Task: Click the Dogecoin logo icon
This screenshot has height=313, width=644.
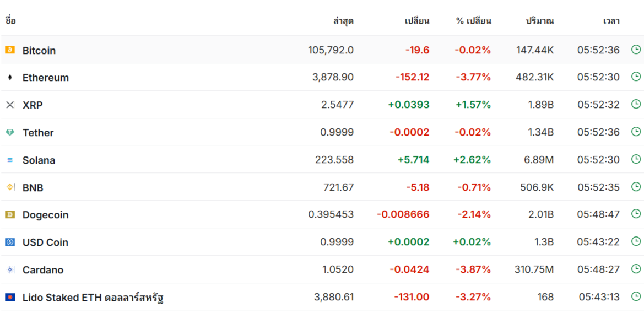Action: point(10,214)
